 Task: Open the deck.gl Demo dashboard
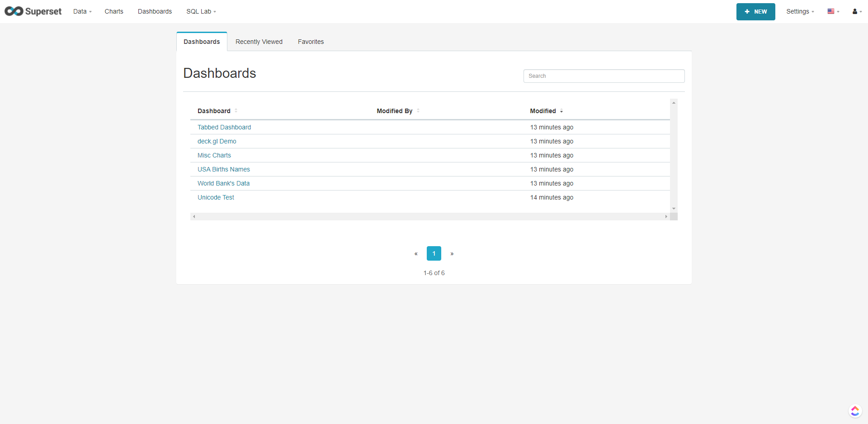pos(217,141)
